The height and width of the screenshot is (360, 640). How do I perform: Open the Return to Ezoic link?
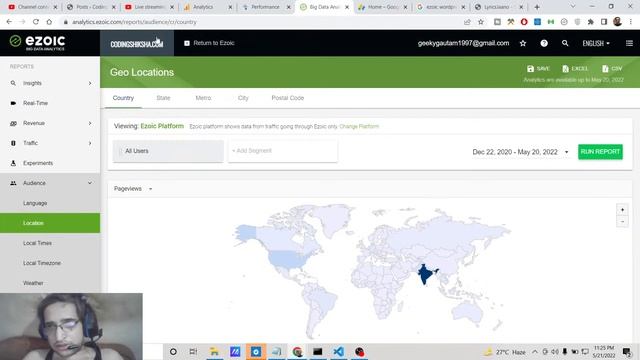coord(209,43)
